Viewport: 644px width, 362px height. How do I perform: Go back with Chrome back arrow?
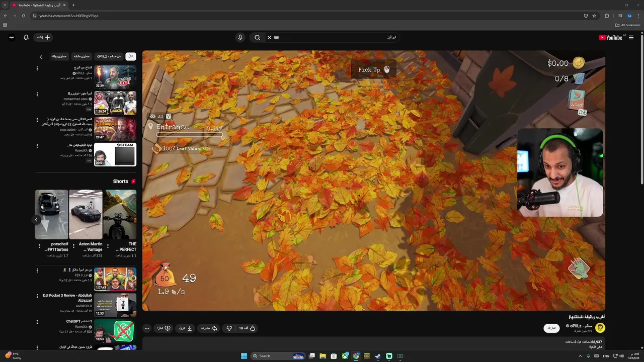coord(6,16)
